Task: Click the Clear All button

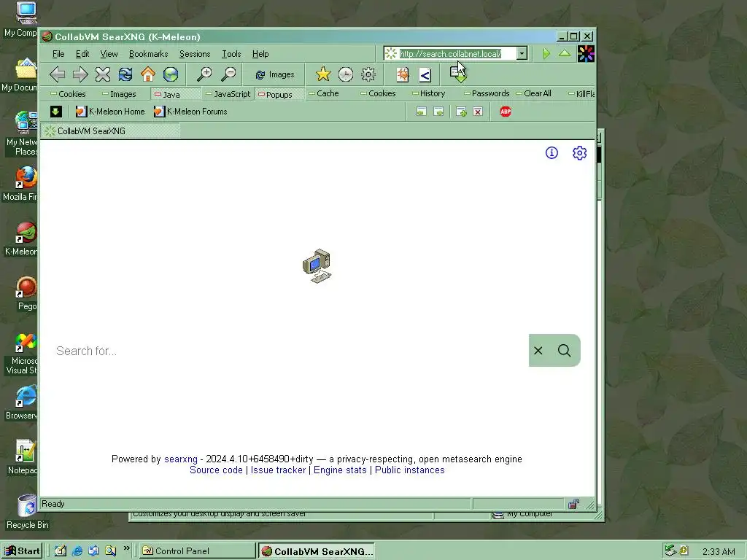Action: [533, 93]
